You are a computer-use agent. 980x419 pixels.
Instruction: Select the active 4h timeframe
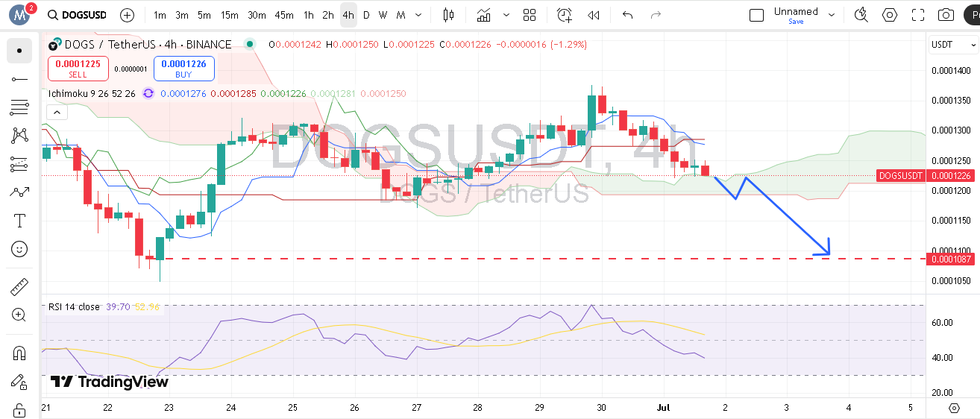click(x=348, y=15)
